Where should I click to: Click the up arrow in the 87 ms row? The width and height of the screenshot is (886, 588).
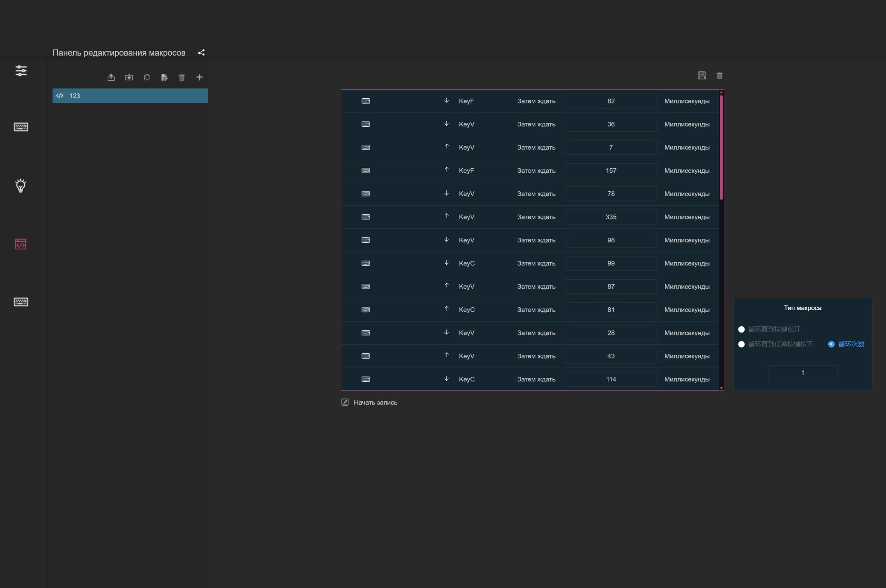point(446,286)
